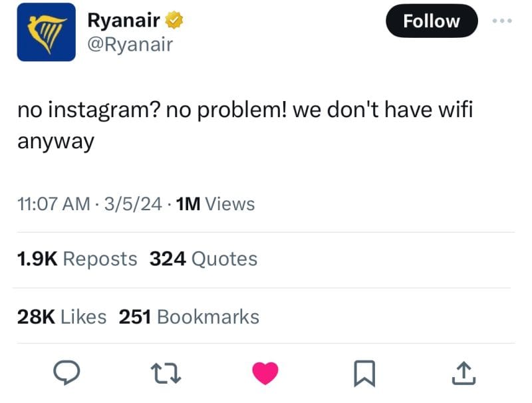Unlike the tweet via pink heart

point(265,373)
